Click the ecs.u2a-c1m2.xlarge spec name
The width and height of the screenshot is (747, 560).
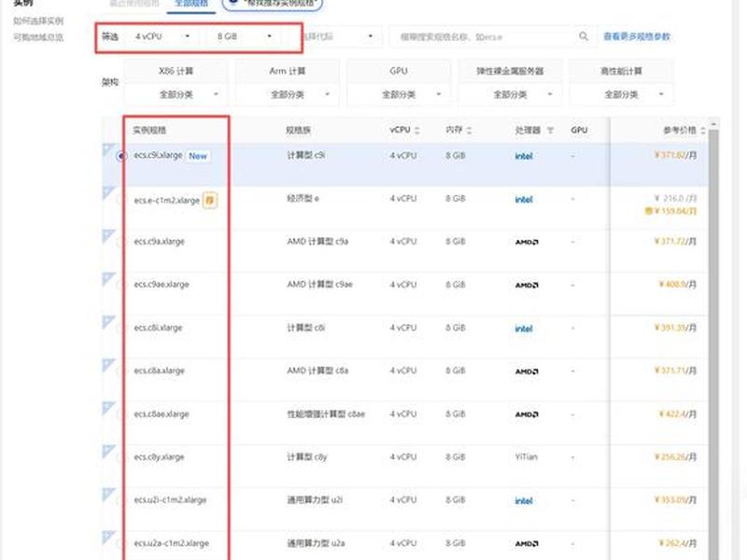coord(172,543)
